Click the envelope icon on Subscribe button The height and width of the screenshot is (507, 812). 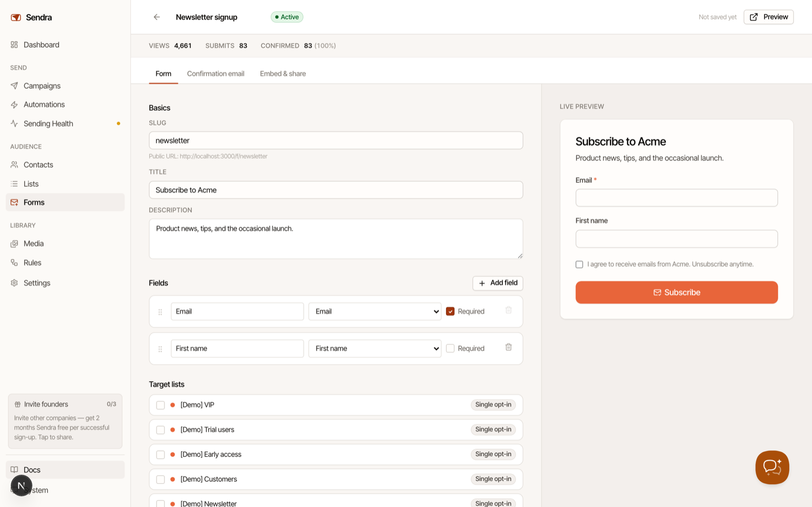pyautogui.click(x=657, y=293)
